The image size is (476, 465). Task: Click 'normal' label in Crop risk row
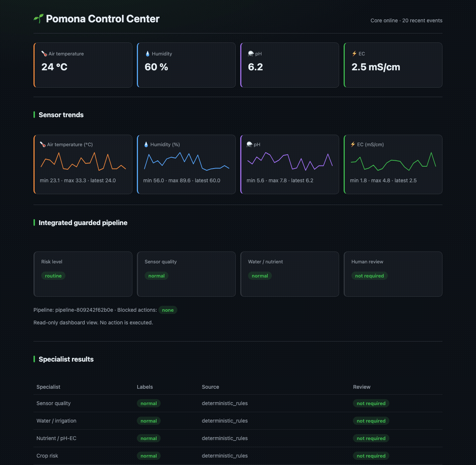click(148, 456)
